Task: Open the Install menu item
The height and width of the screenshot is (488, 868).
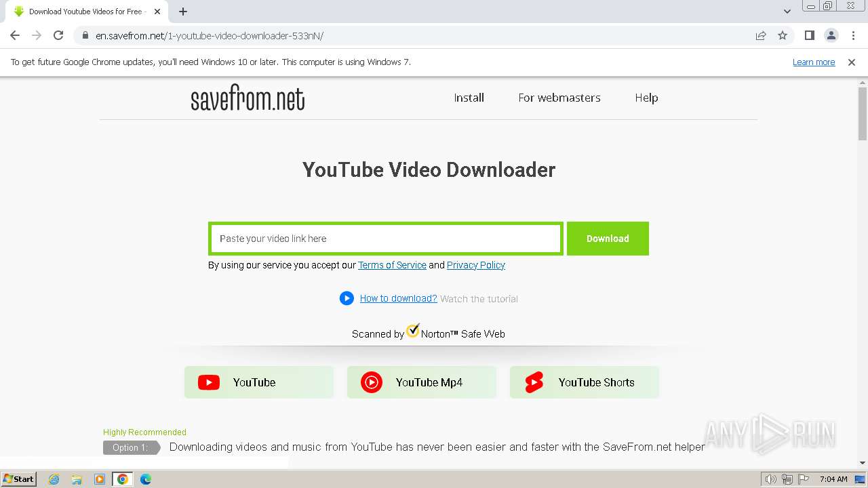Action: (469, 98)
